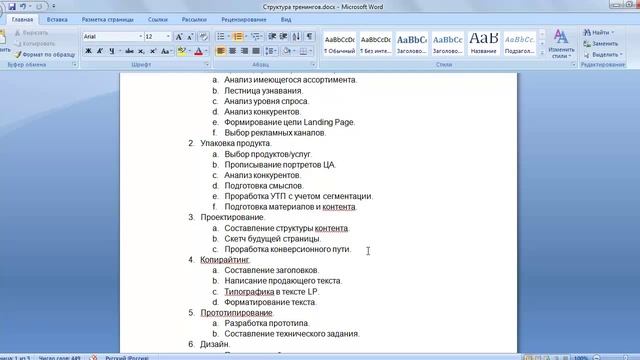Decrease the paragraph indent

click(272, 37)
